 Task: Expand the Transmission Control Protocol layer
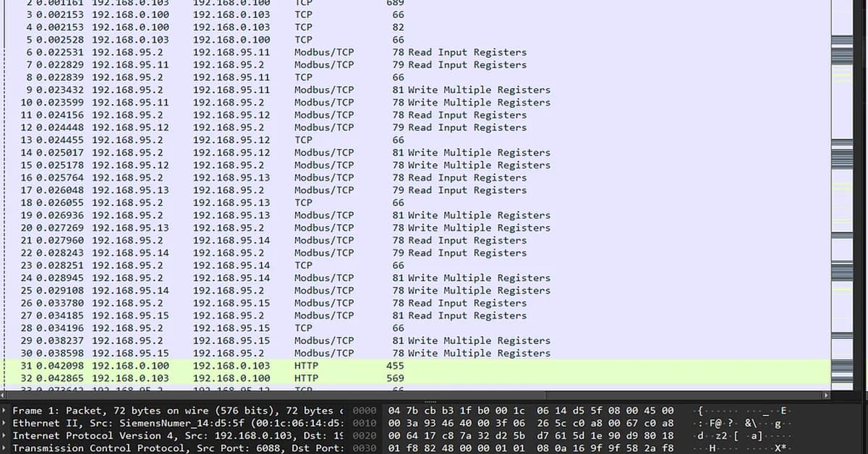click(4, 447)
